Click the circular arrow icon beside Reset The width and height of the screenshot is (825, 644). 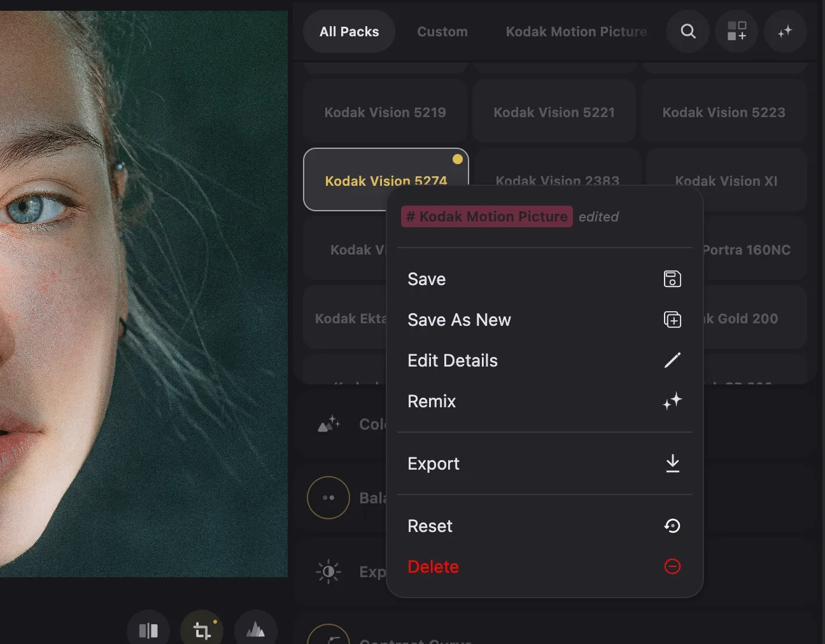click(672, 526)
